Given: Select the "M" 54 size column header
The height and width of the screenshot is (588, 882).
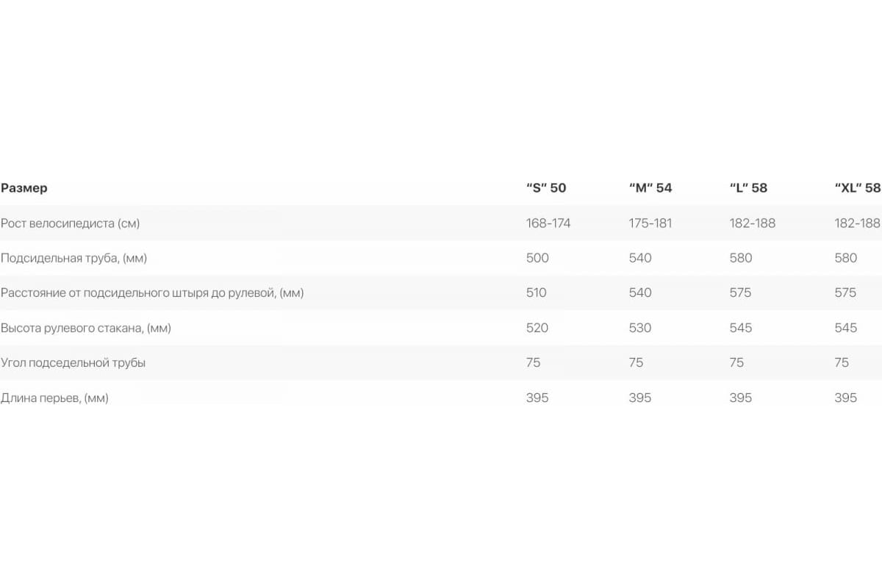Looking at the screenshot, I should tap(650, 188).
